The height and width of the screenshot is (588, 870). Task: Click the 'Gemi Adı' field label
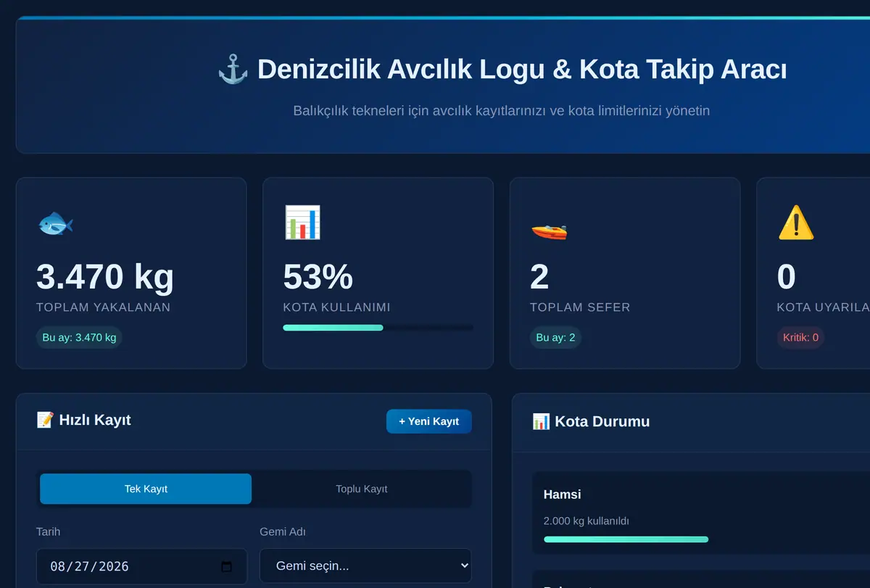[x=283, y=531]
